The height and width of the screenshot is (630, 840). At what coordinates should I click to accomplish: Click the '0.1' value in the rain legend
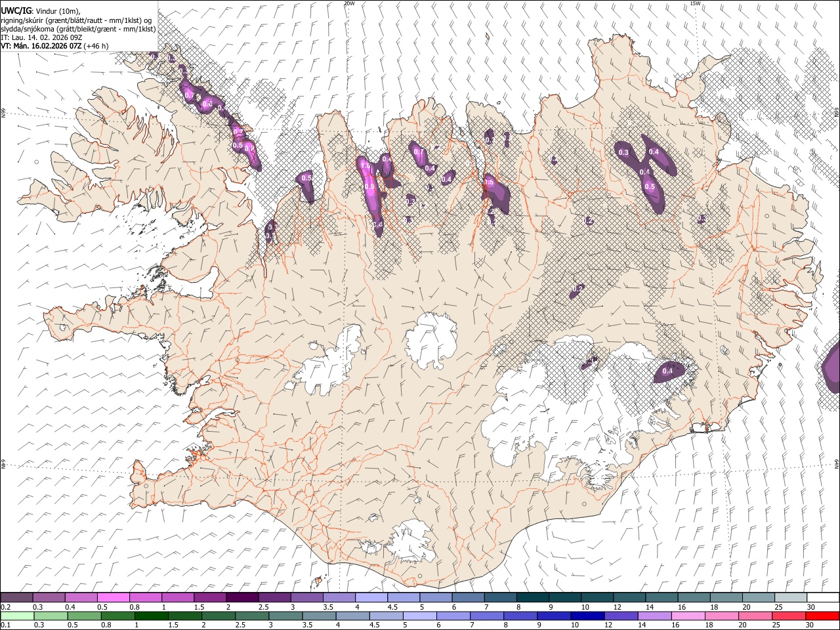click(x=5, y=625)
